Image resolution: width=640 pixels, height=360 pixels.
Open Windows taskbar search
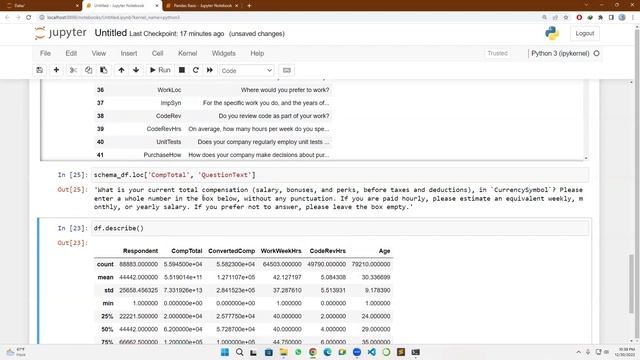click(240, 352)
